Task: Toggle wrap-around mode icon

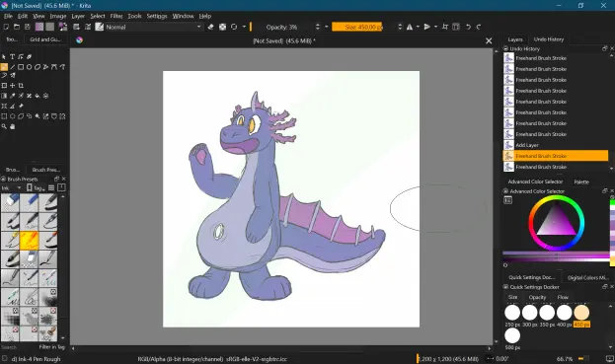Action: [x=456, y=27]
